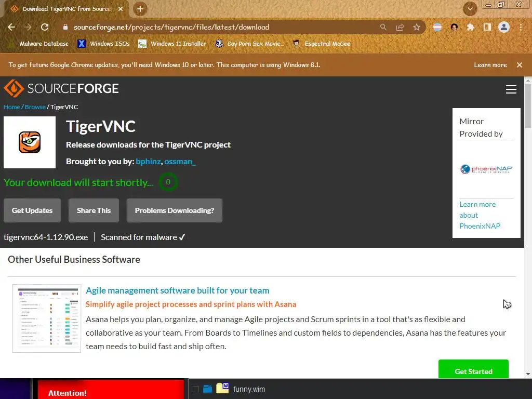Click the zoom magnifier icon in address bar
Image resolution: width=532 pixels, height=399 pixels.
pyautogui.click(x=383, y=27)
